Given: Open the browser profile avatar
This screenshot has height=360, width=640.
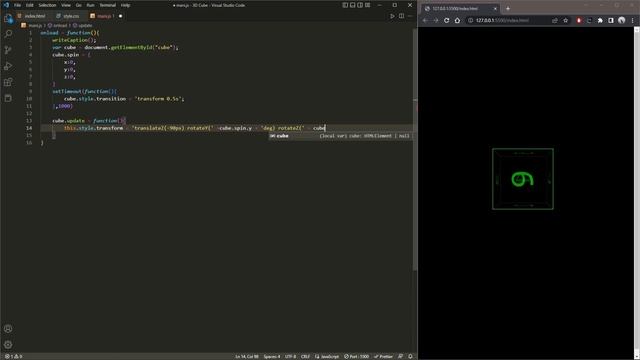Looking at the screenshot, I should 622,20.
